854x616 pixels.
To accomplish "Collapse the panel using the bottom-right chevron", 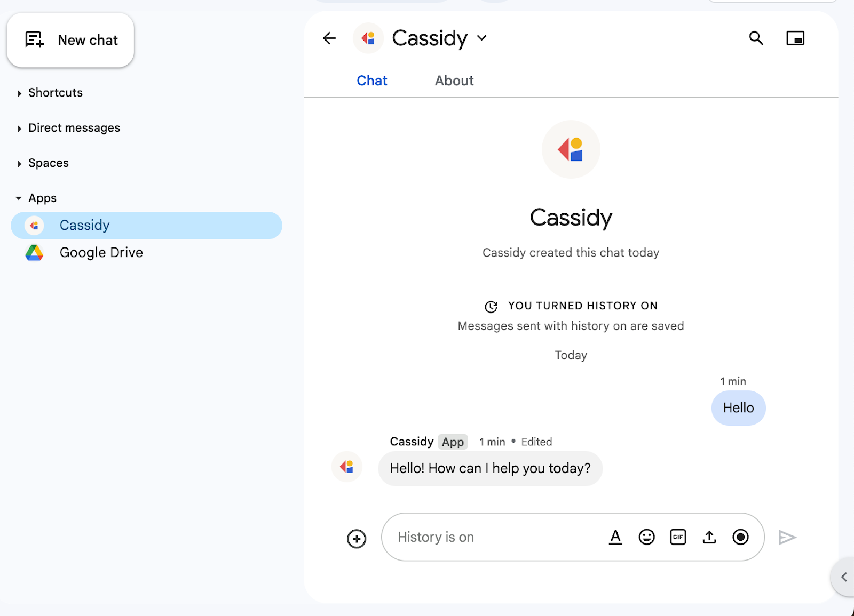I will pos(844,577).
